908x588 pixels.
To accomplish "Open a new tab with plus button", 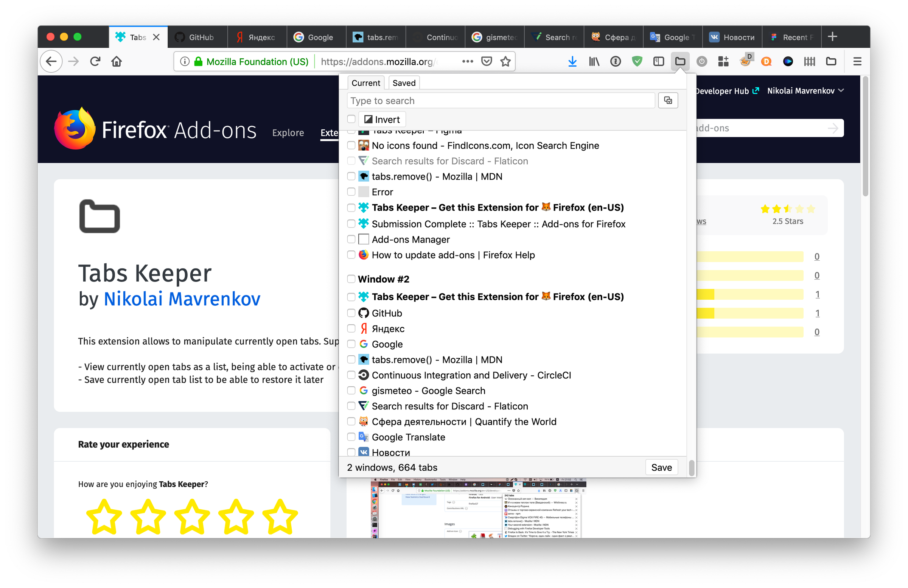I will (832, 37).
